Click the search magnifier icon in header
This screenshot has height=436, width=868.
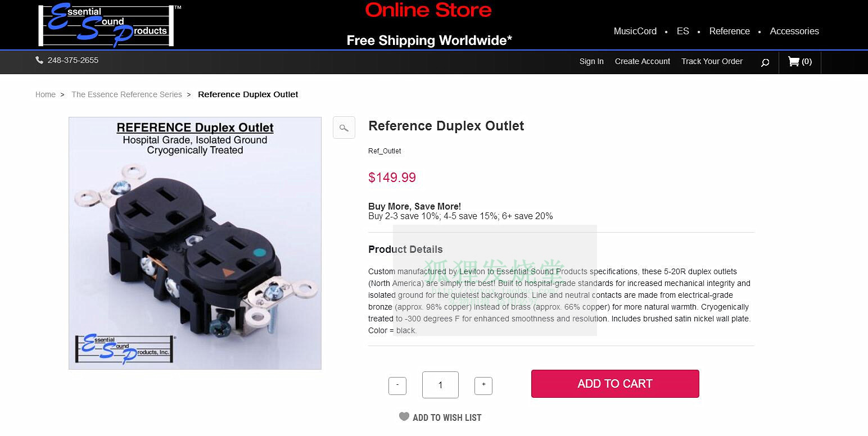click(765, 62)
